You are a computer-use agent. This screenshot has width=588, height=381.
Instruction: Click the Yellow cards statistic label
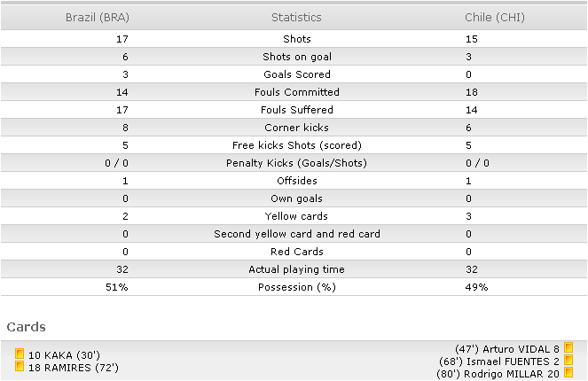tap(296, 216)
